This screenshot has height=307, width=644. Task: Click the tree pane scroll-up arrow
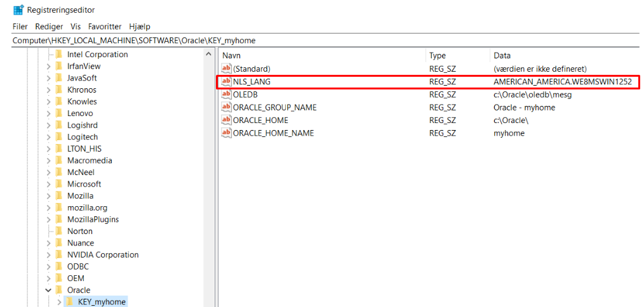click(209, 54)
